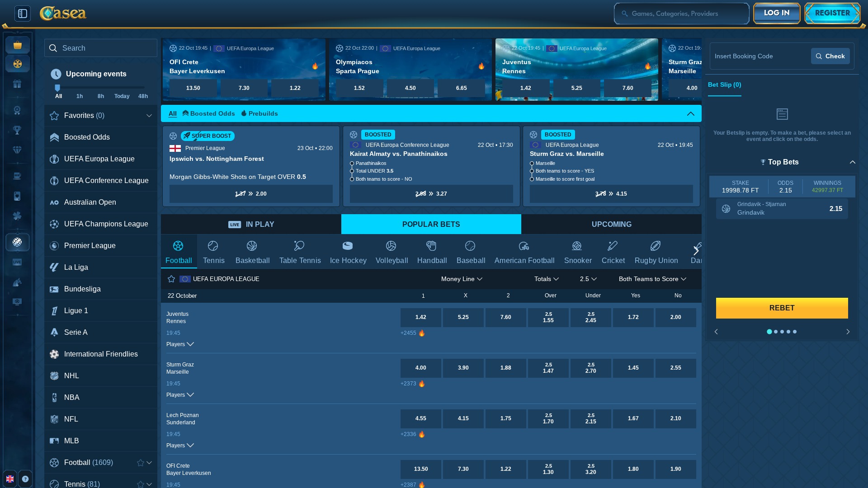Select Baseball sport icon
868x488 pixels.
pos(471,252)
